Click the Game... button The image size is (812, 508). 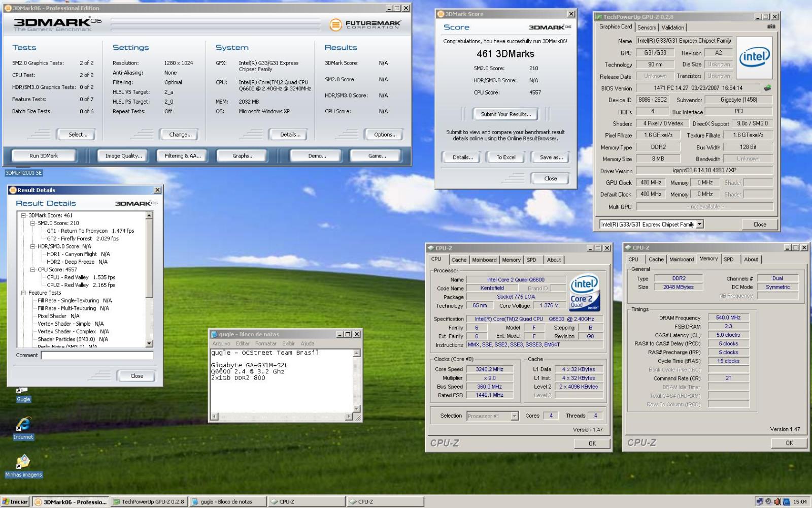[377, 156]
